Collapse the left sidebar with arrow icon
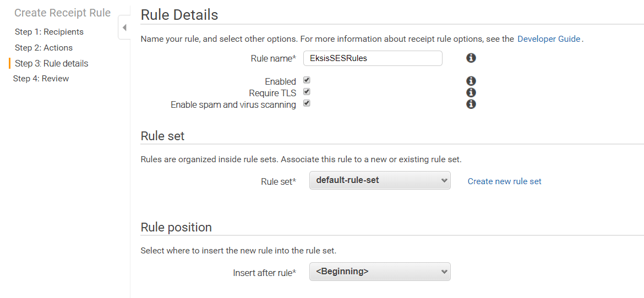Image resolution: width=644 pixels, height=298 pixels. tap(124, 27)
